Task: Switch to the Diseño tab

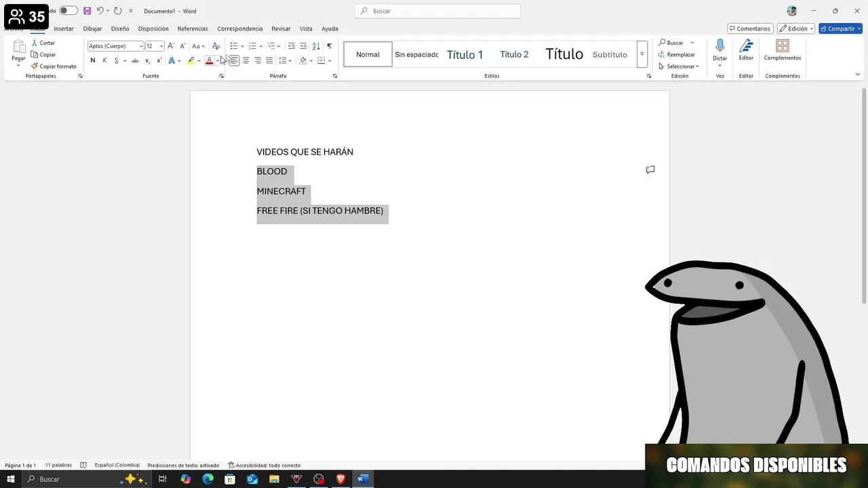Action: [x=120, y=28]
